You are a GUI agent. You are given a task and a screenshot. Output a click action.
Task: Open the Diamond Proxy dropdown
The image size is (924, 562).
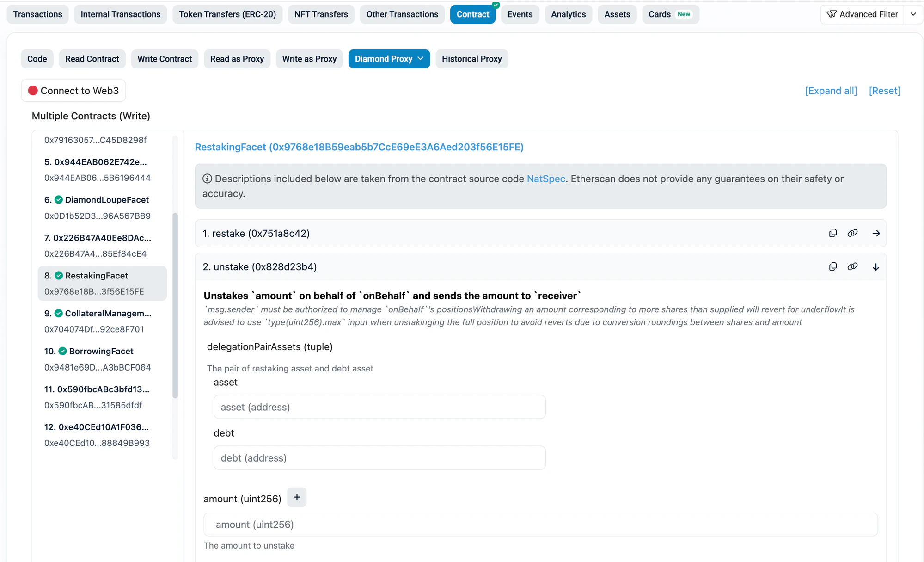click(x=389, y=59)
